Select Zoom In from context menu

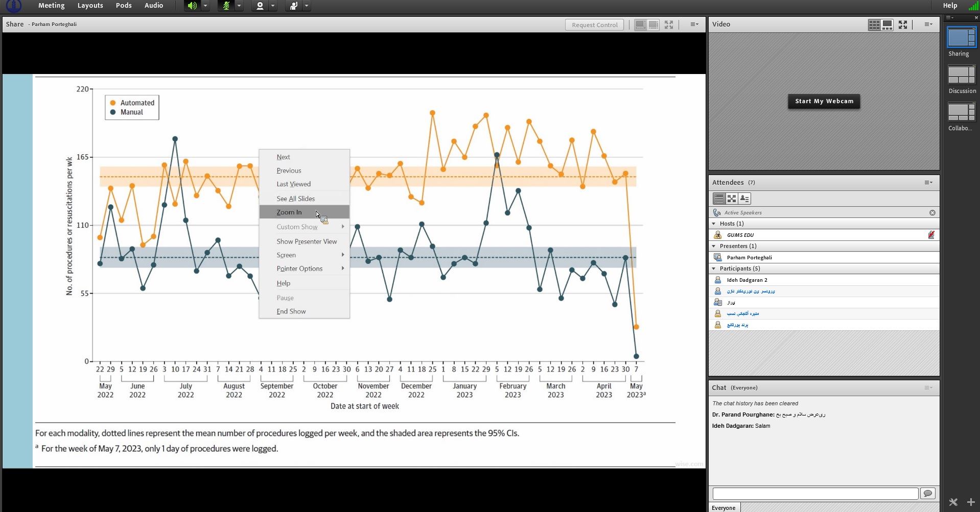289,212
